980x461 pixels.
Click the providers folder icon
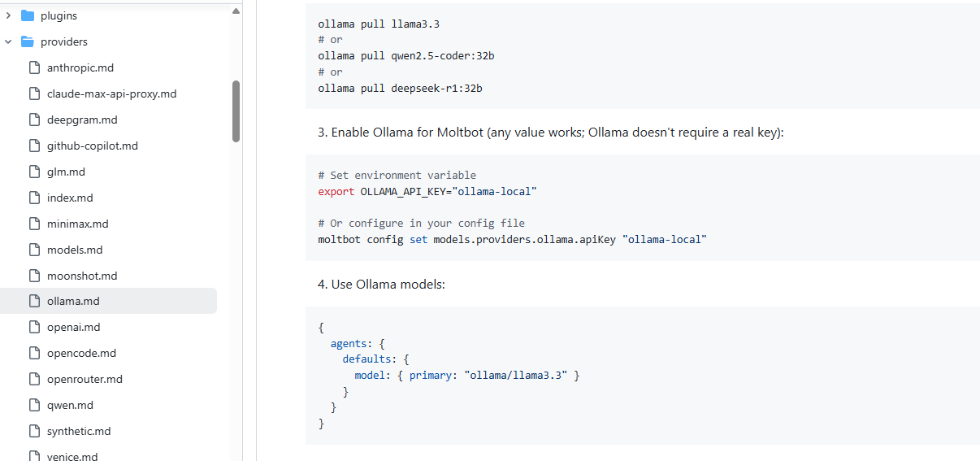coord(28,41)
